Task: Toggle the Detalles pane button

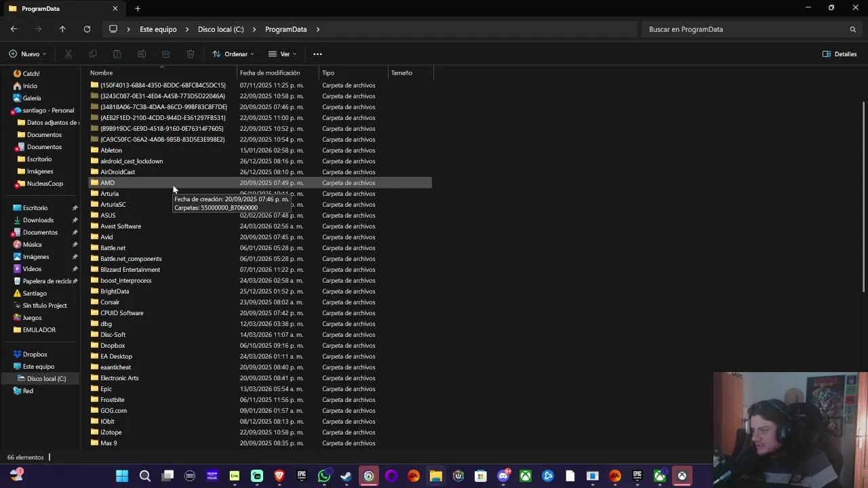Action: coord(840,54)
